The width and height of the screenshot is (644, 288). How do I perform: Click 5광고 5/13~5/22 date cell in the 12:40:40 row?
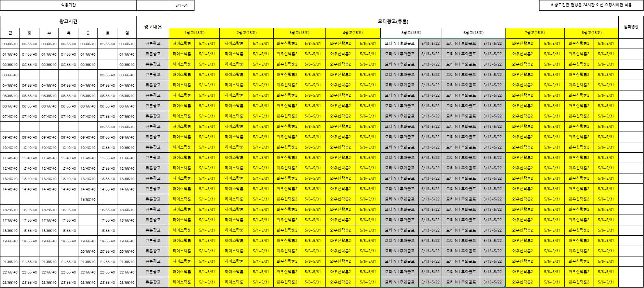pyautogui.click(x=430, y=168)
